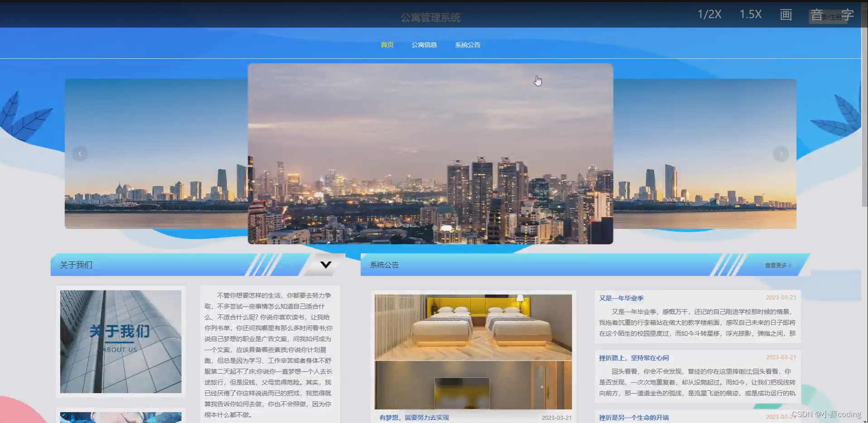Toggle the 字 subtitle overlay button

pyautogui.click(x=848, y=14)
